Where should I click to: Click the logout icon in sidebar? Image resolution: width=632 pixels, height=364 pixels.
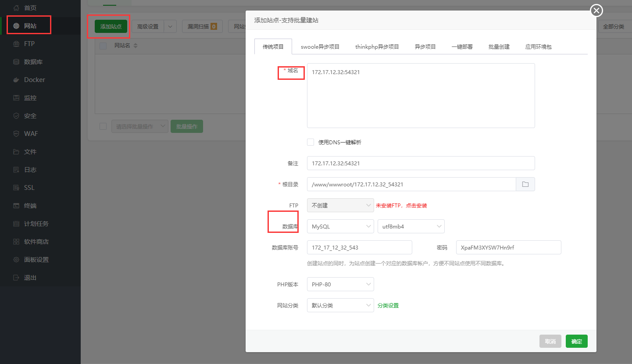point(16,278)
